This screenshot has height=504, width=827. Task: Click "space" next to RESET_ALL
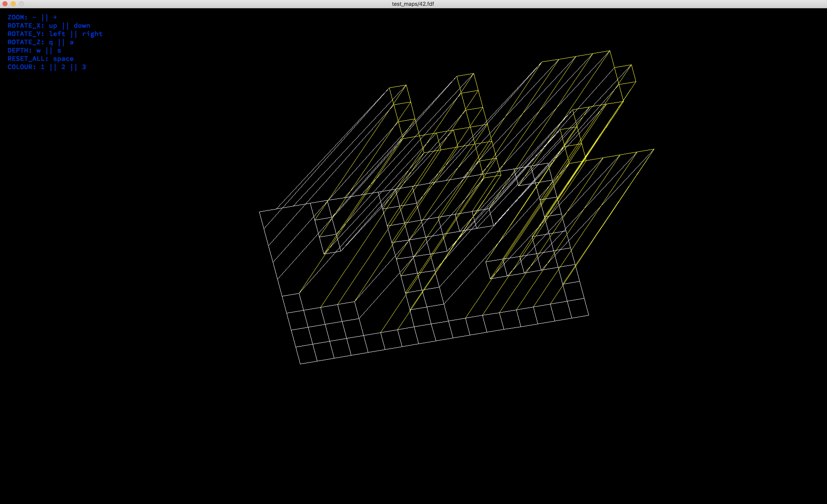(63, 59)
